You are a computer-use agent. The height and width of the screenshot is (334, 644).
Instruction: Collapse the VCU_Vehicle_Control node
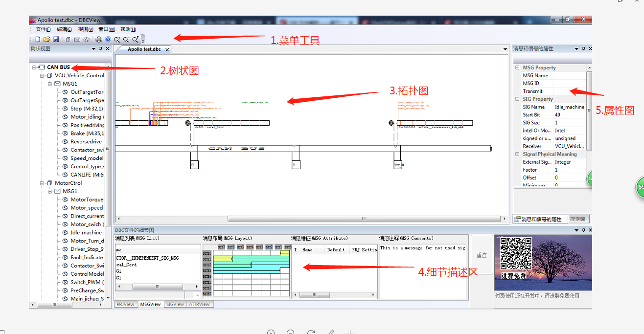coord(42,75)
